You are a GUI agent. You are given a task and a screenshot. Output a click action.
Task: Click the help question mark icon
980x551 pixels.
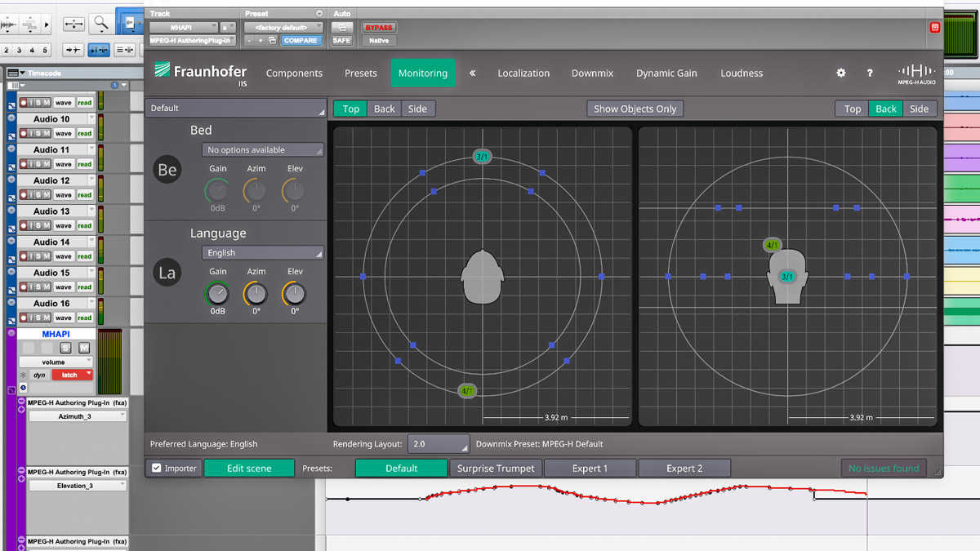pos(870,73)
